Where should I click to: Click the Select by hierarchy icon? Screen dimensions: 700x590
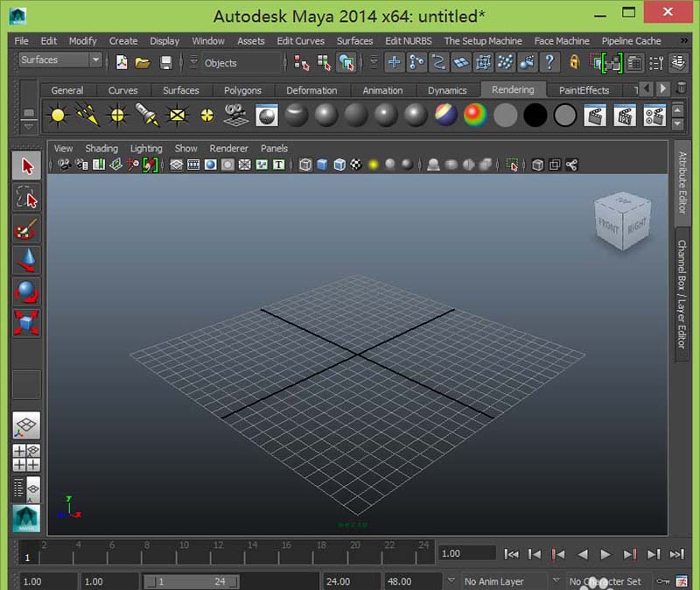(302, 62)
